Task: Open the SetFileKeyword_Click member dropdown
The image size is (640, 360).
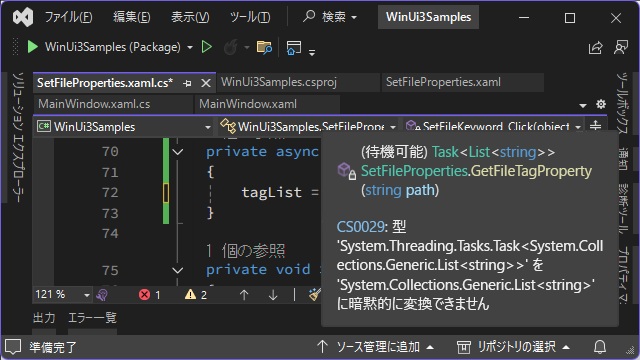Action: (493, 127)
